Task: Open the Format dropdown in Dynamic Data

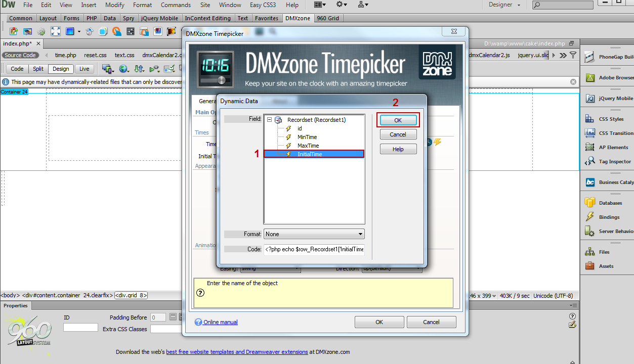Action: tap(314, 234)
